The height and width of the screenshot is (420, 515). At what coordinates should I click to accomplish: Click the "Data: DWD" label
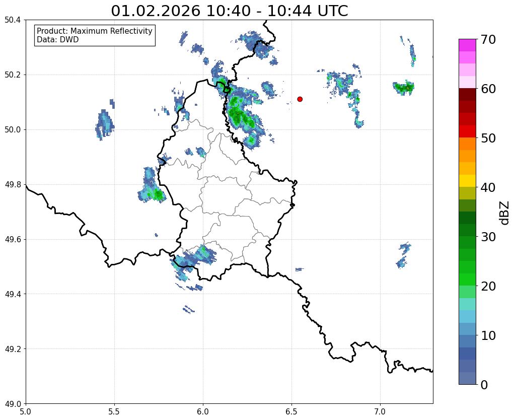point(58,40)
